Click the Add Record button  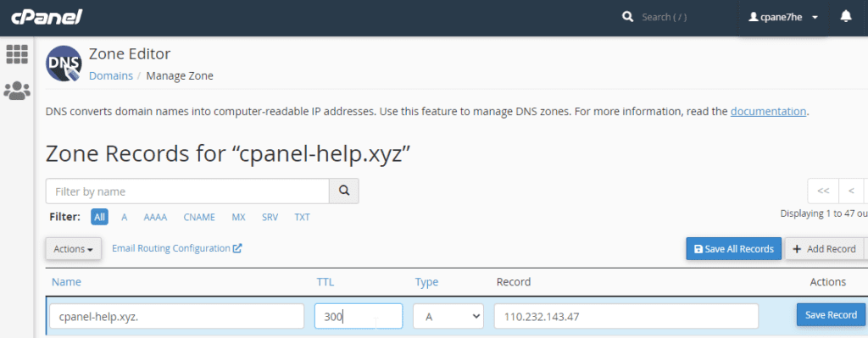point(824,249)
